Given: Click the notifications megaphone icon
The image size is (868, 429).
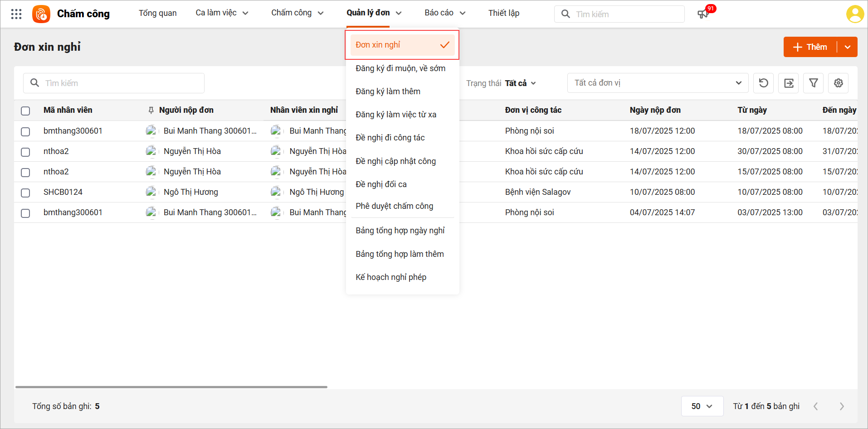Looking at the screenshot, I should (x=702, y=14).
